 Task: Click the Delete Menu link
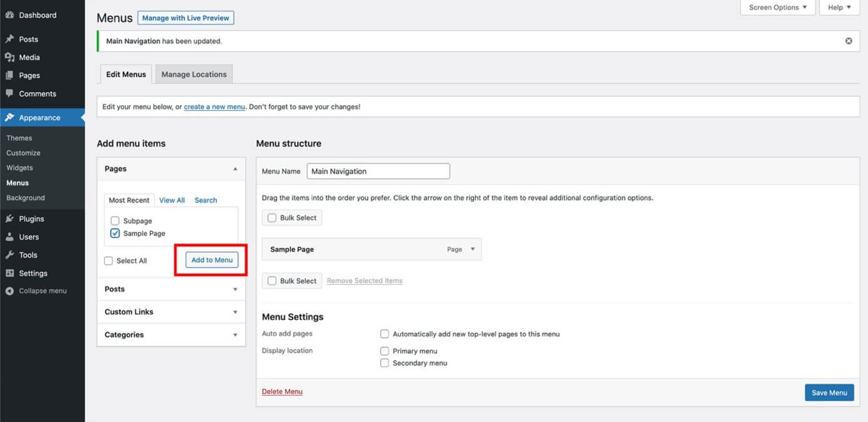[x=282, y=392]
